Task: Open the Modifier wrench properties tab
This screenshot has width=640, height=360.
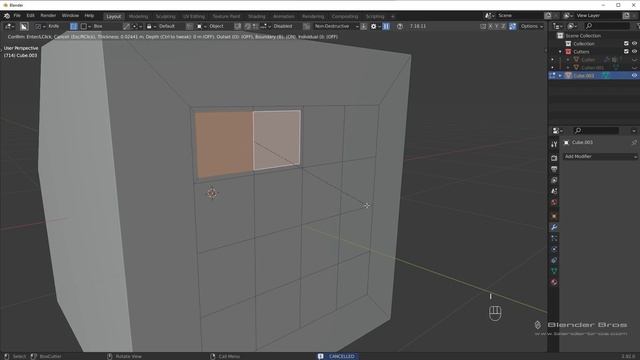Action: click(554, 227)
